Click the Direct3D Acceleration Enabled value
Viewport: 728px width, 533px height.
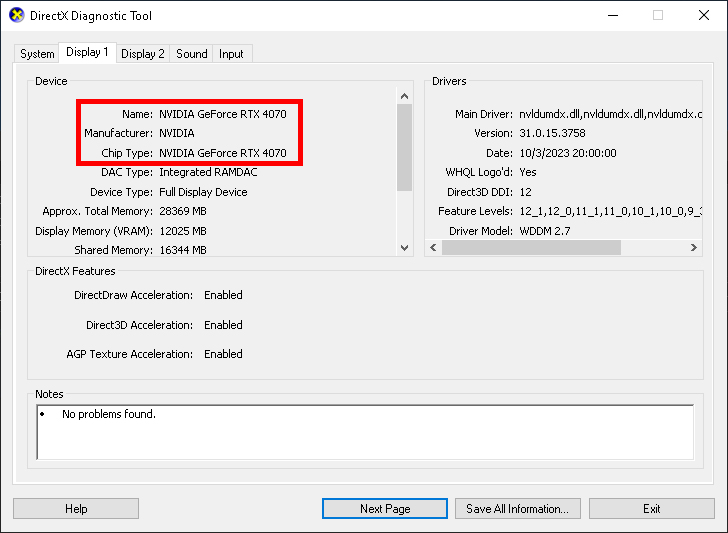[223, 325]
